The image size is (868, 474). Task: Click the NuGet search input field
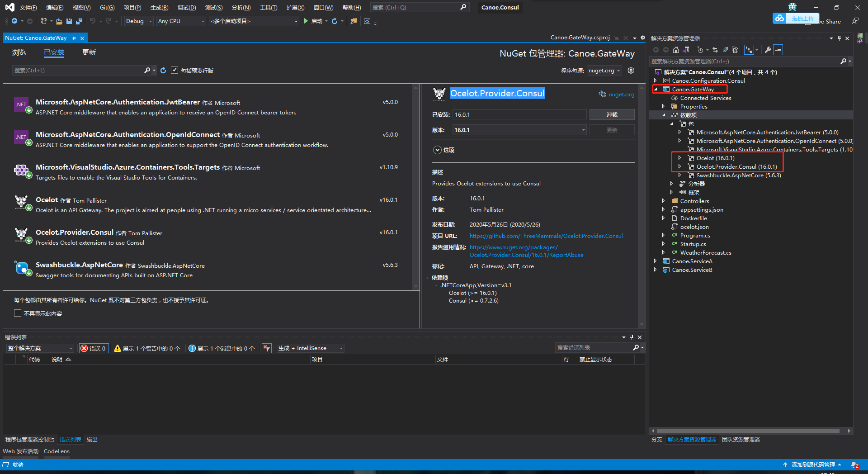click(78, 71)
